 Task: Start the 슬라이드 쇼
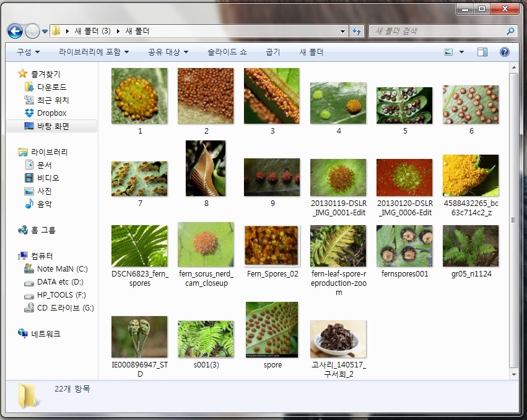coord(227,52)
